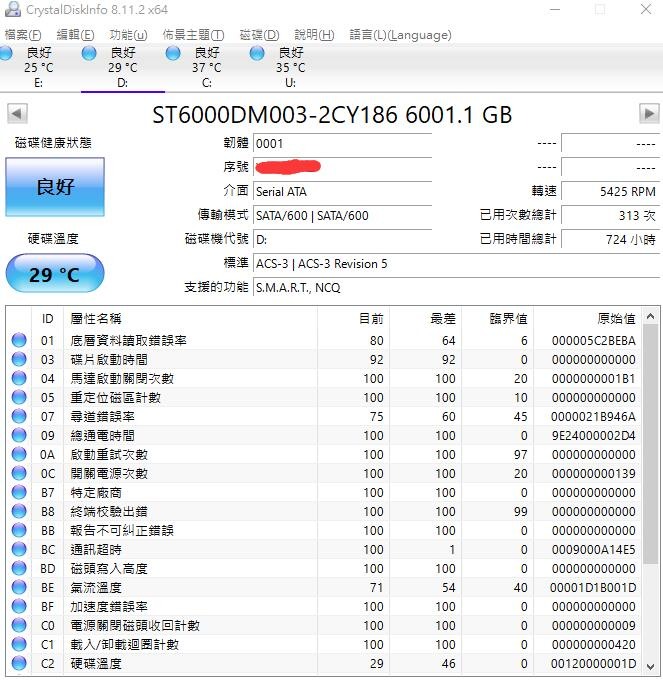Click status orb for attribute 0A

[19, 454]
